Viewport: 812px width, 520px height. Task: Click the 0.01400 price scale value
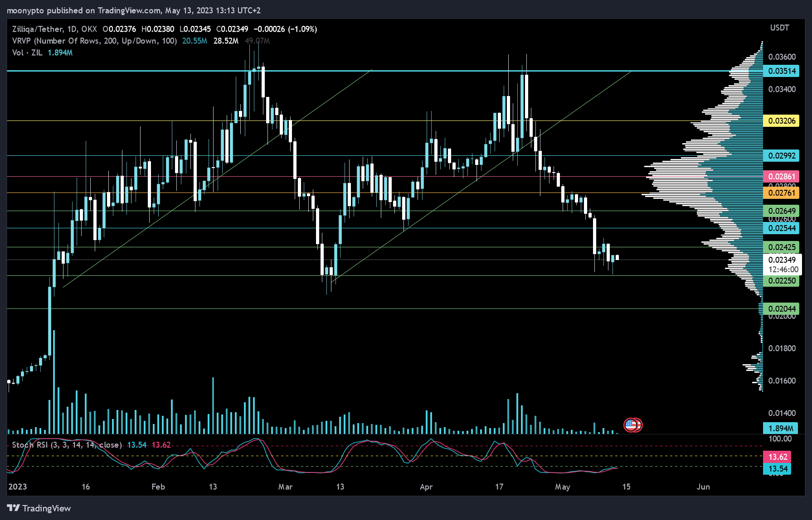coord(782,413)
